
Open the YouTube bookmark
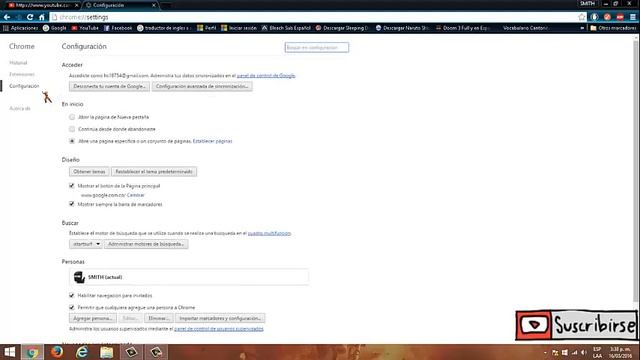(85, 28)
